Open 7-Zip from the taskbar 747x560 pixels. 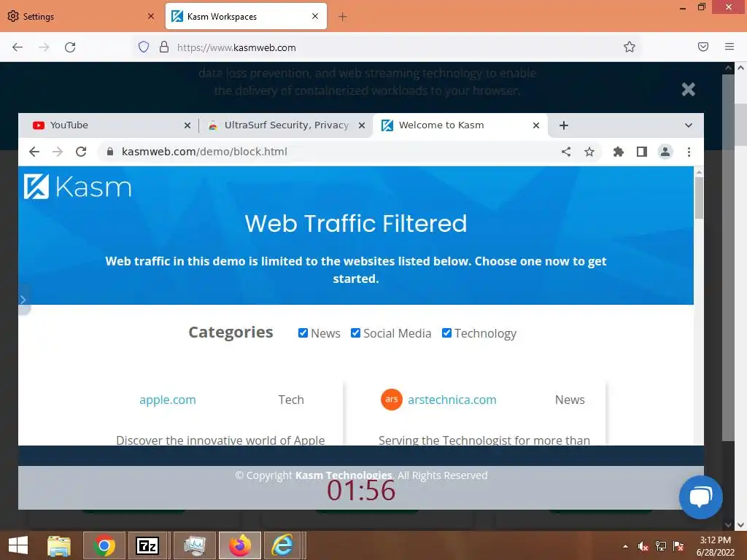coord(147,545)
